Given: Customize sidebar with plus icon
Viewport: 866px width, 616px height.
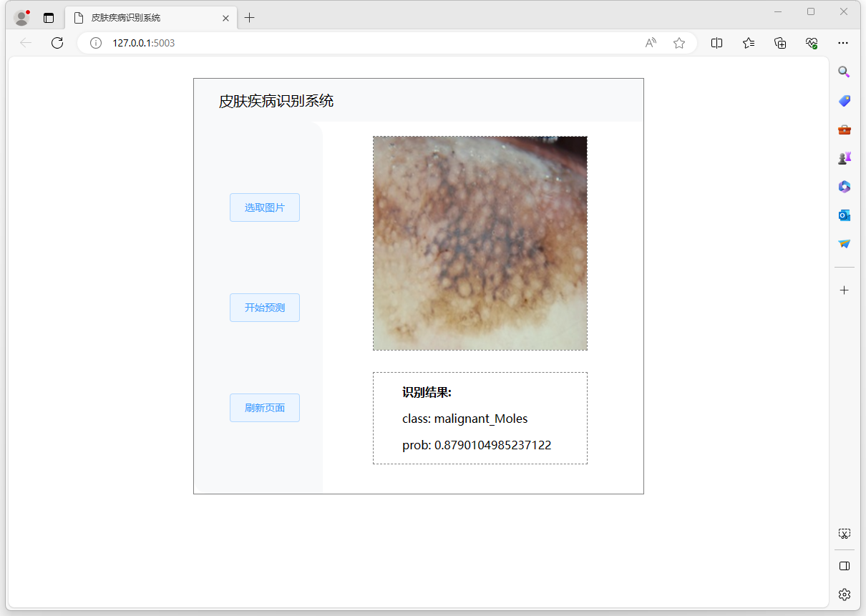Looking at the screenshot, I should coord(845,290).
